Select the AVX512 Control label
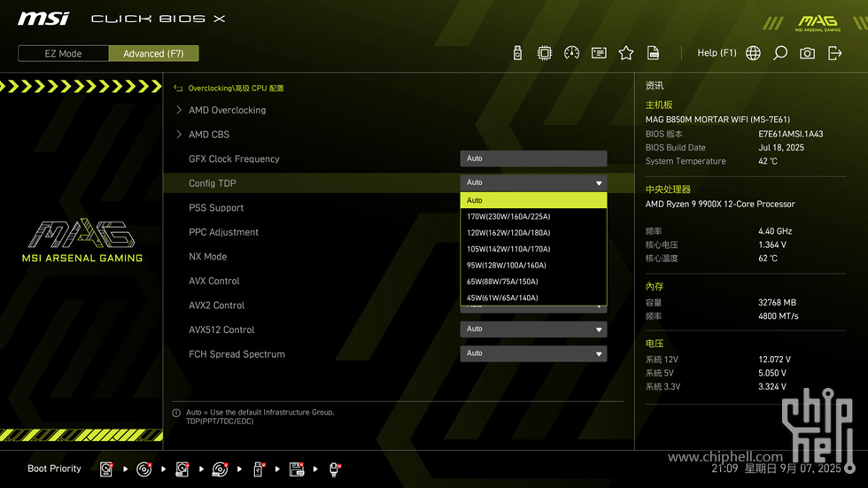Image resolution: width=868 pixels, height=488 pixels. pyautogui.click(x=221, y=329)
